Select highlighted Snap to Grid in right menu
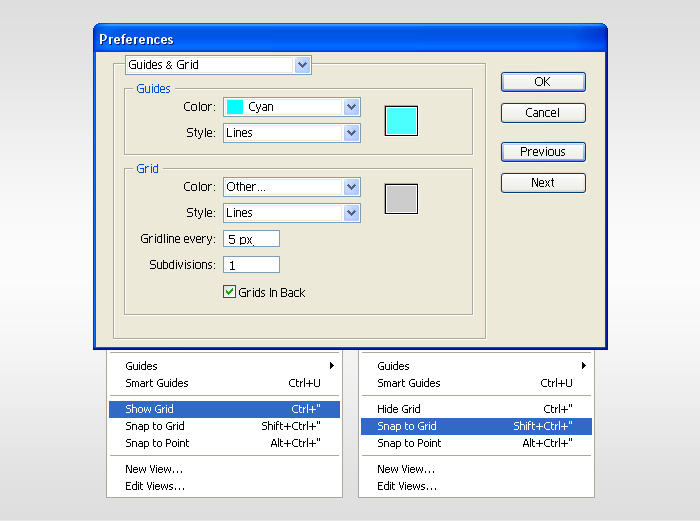 [x=476, y=426]
